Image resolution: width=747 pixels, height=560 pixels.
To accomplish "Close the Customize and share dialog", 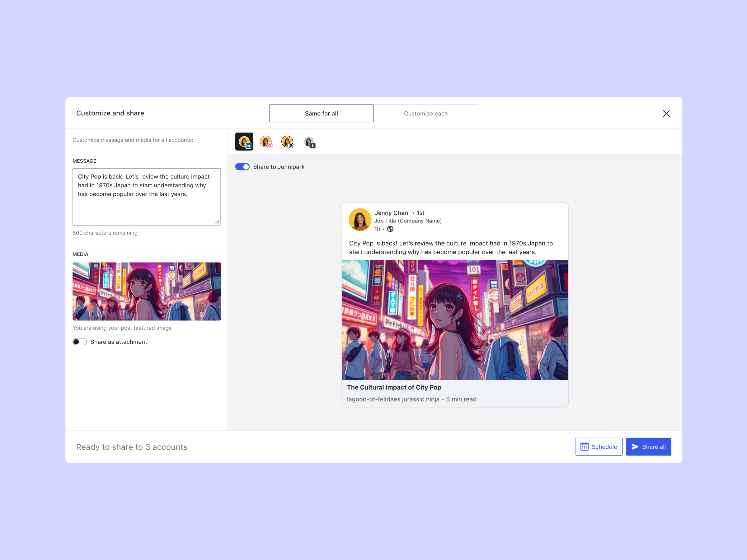I will (x=666, y=114).
